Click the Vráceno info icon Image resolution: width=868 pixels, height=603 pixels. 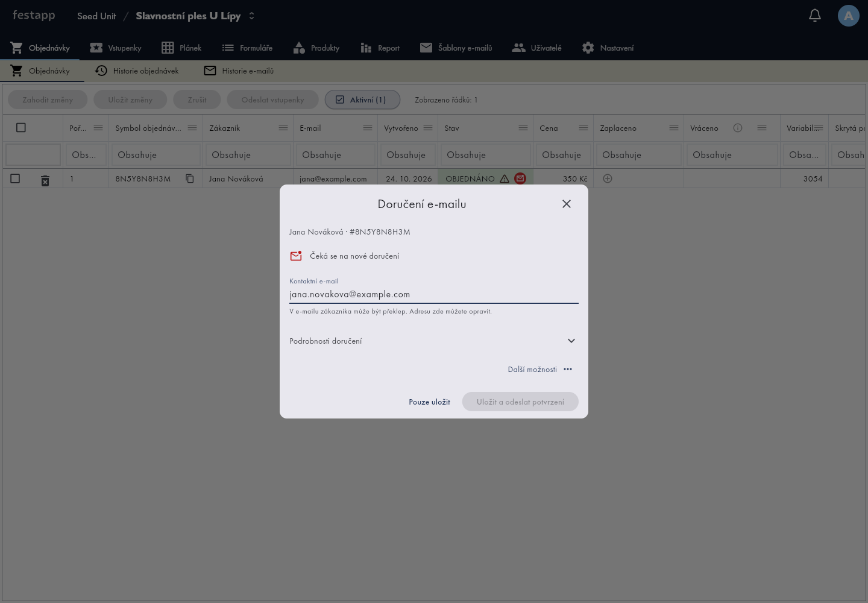[738, 128]
